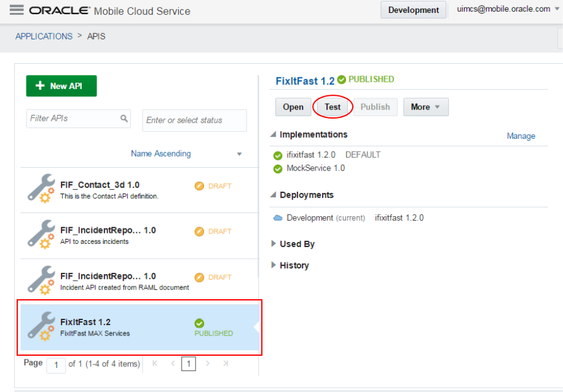The height and width of the screenshot is (392, 563).
Task: Open the FixItFast 1.2 API
Action: 293,107
